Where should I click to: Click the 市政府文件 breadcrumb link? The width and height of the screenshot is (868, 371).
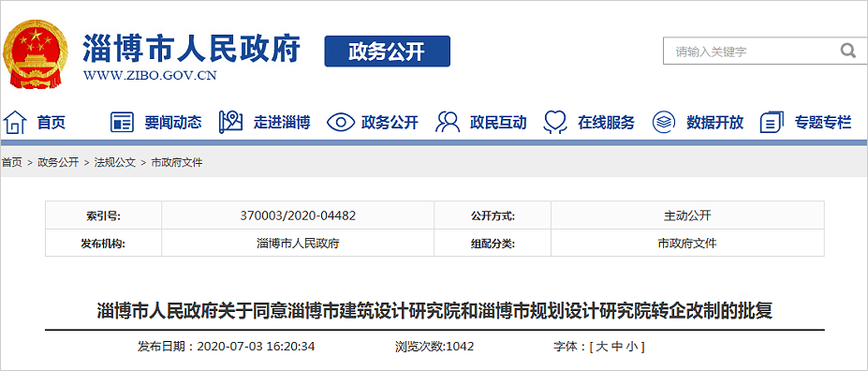pyautogui.click(x=177, y=163)
